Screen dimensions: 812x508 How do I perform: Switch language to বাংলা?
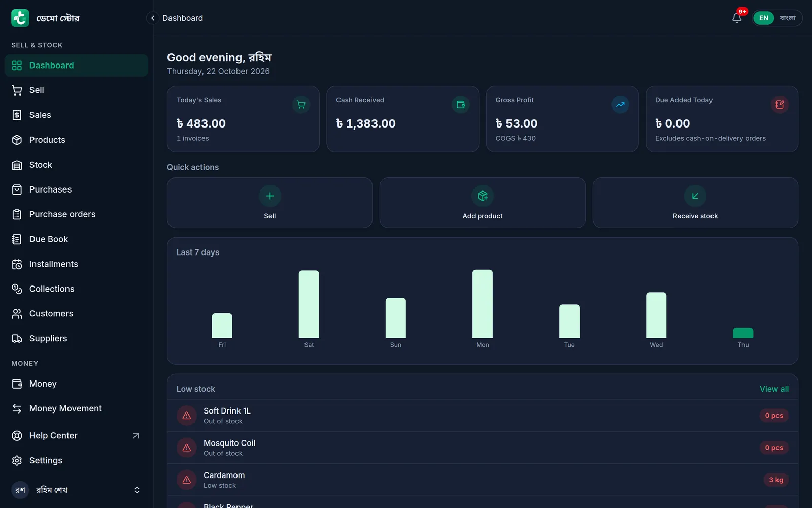[787, 18]
